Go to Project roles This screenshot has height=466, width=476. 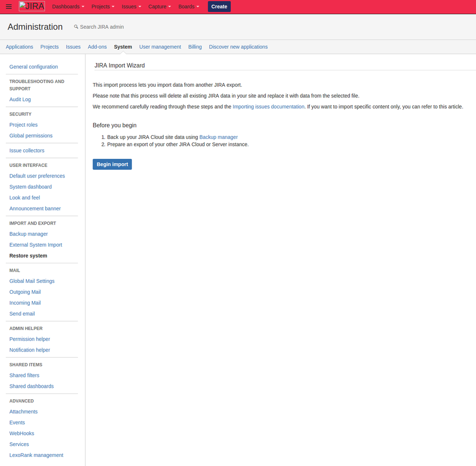click(x=23, y=124)
